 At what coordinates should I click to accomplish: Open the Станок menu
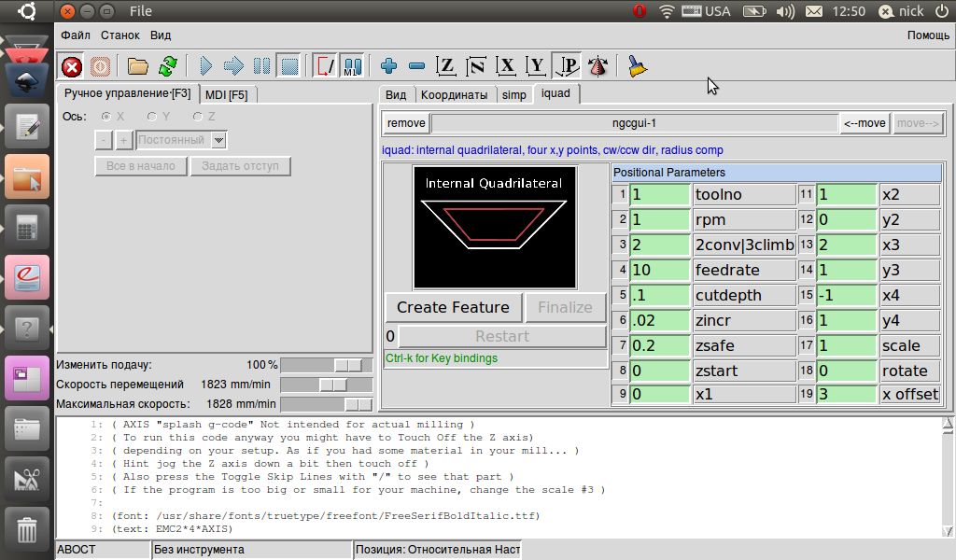[x=119, y=35]
